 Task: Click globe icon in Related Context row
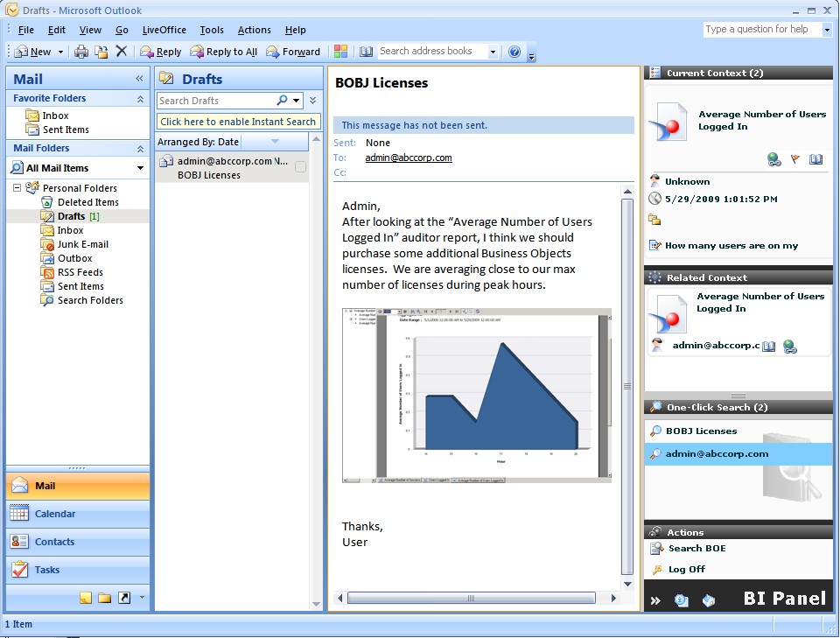[789, 347]
